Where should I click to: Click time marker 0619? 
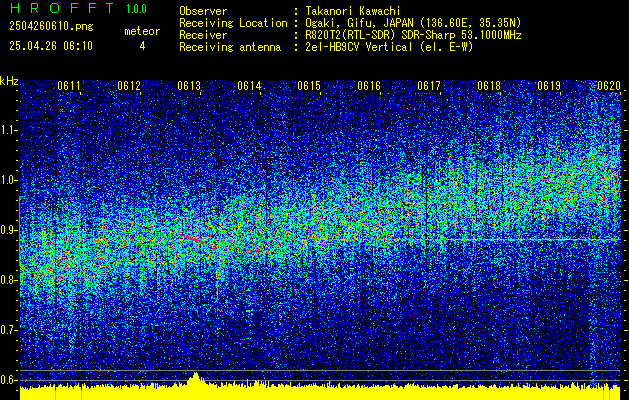[x=549, y=86]
